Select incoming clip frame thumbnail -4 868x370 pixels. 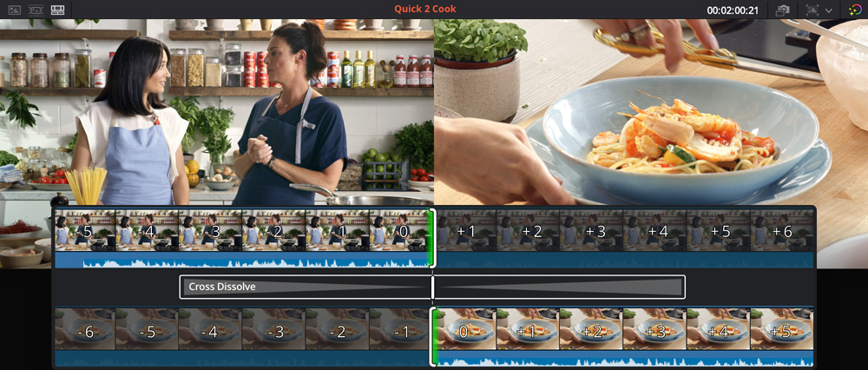tap(211, 332)
